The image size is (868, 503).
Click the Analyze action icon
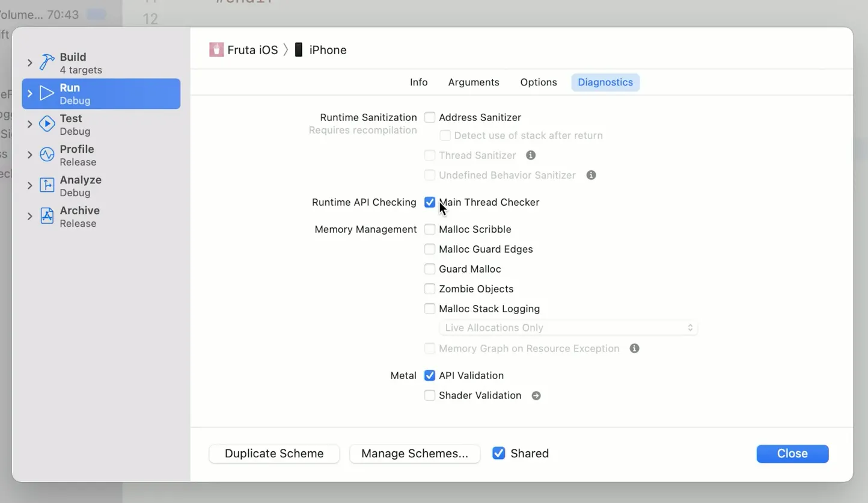(x=47, y=185)
